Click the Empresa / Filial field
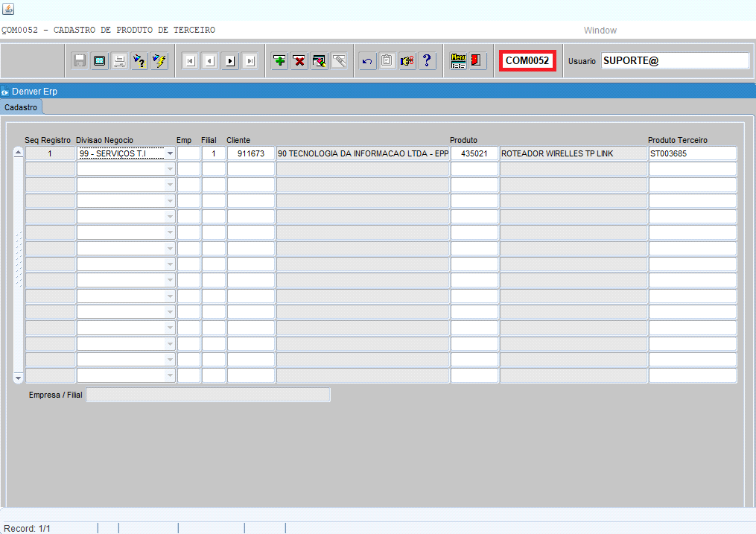756x534 pixels. point(209,395)
